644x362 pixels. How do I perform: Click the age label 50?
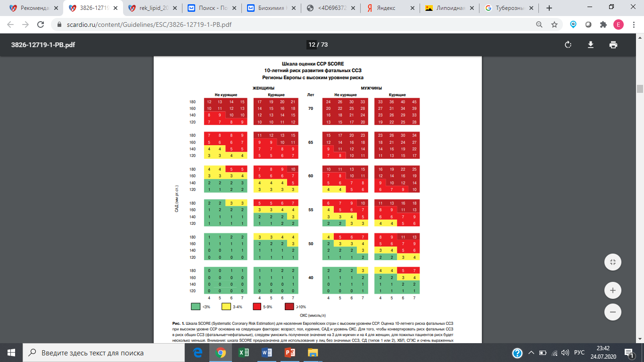pyautogui.click(x=310, y=244)
